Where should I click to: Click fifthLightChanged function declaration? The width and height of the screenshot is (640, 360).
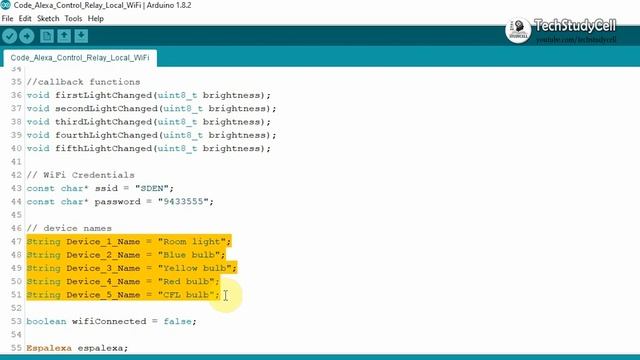pyautogui.click(x=149, y=149)
